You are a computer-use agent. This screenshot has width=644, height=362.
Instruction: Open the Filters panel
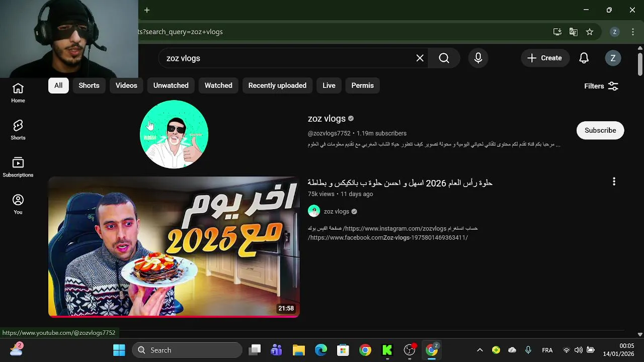[x=601, y=86]
